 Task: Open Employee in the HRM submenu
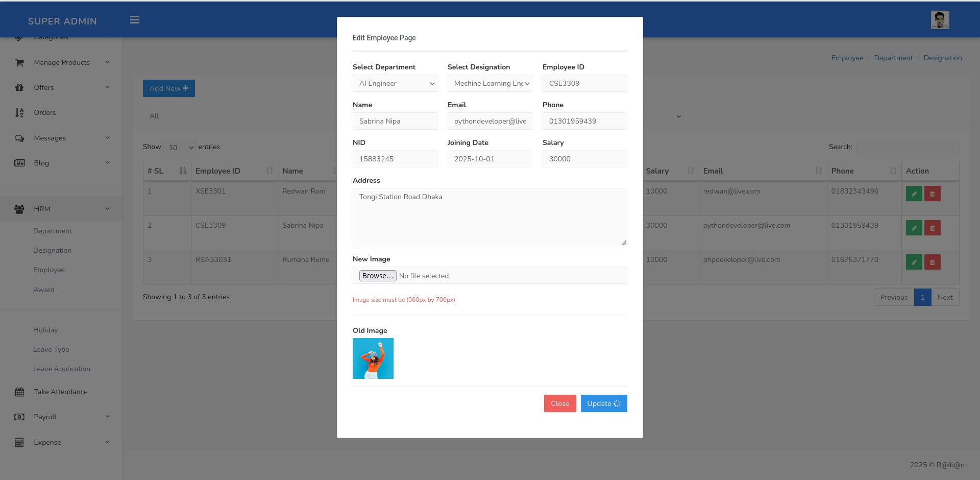pyautogui.click(x=49, y=270)
